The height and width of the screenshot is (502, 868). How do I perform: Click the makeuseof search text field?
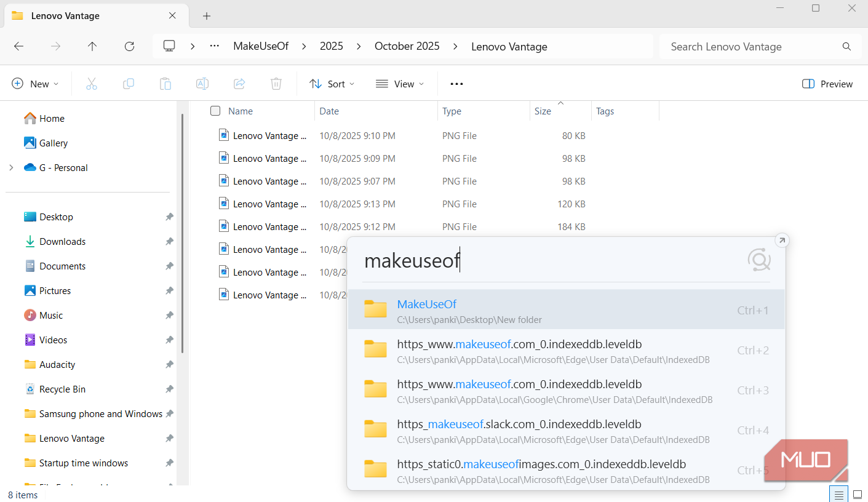(552, 261)
